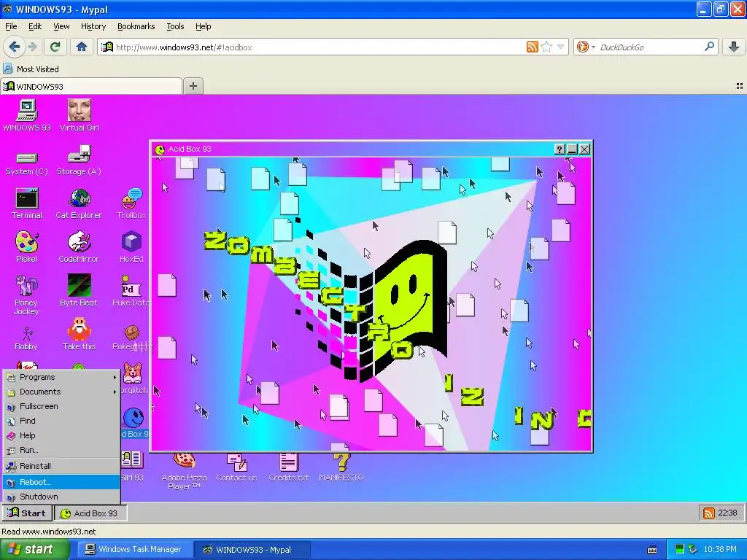Click the Windows XP start button
The width and height of the screenshot is (747, 560).
click(34, 550)
